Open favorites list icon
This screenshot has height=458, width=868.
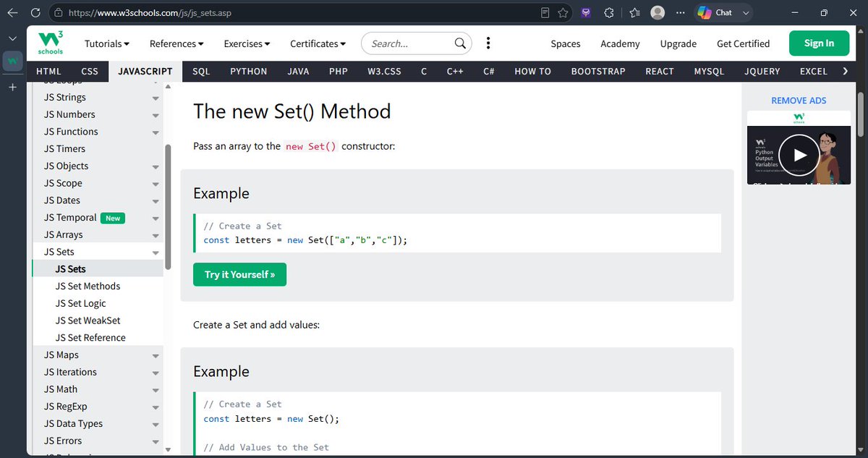(x=634, y=13)
